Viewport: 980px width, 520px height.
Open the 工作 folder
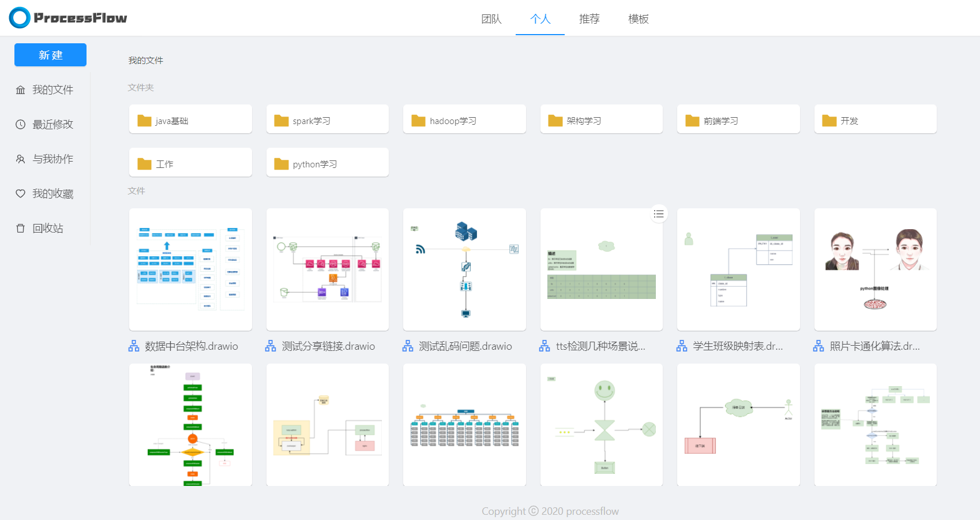click(x=190, y=163)
